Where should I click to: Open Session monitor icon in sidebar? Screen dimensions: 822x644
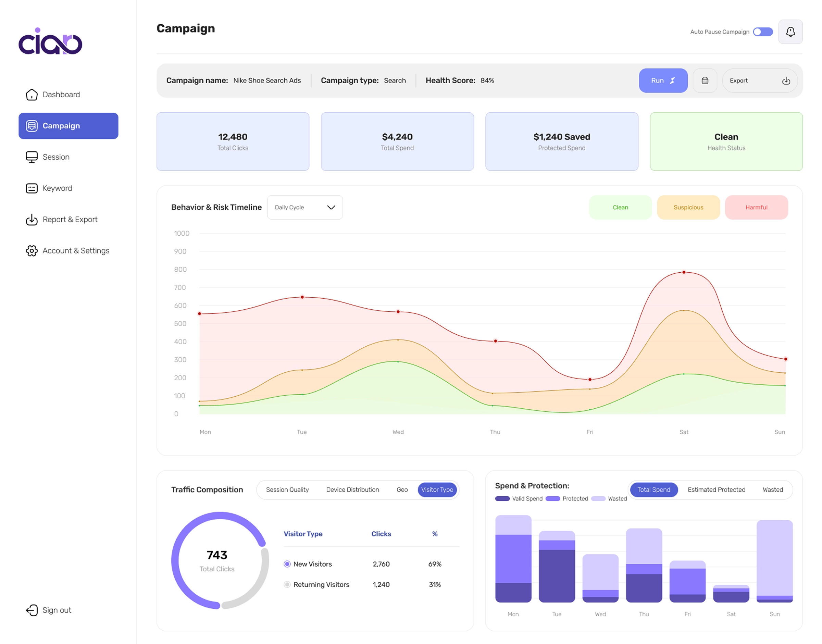[x=32, y=157]
